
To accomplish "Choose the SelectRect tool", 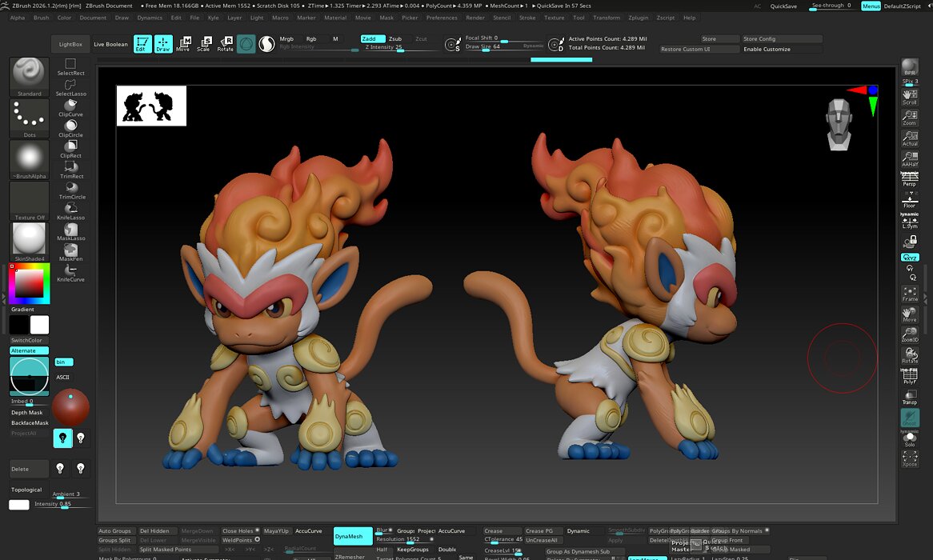I will [x=70, y=66].
